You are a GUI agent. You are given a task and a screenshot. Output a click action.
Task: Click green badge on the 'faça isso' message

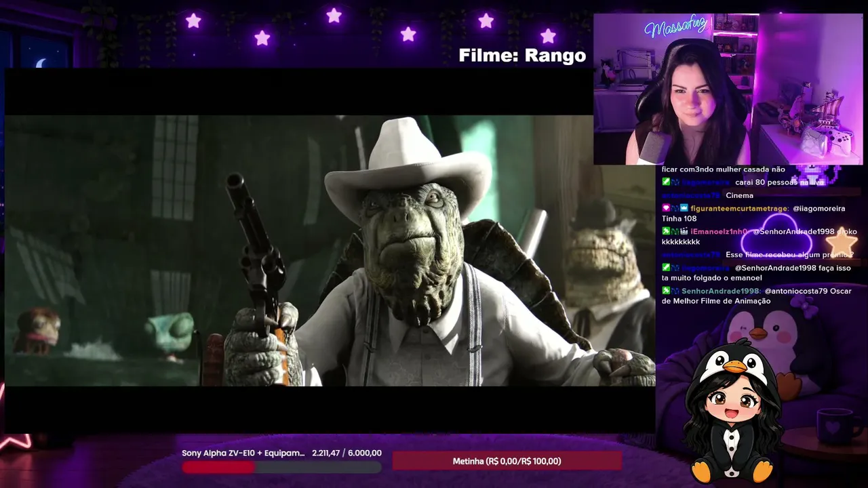(666, 268)
